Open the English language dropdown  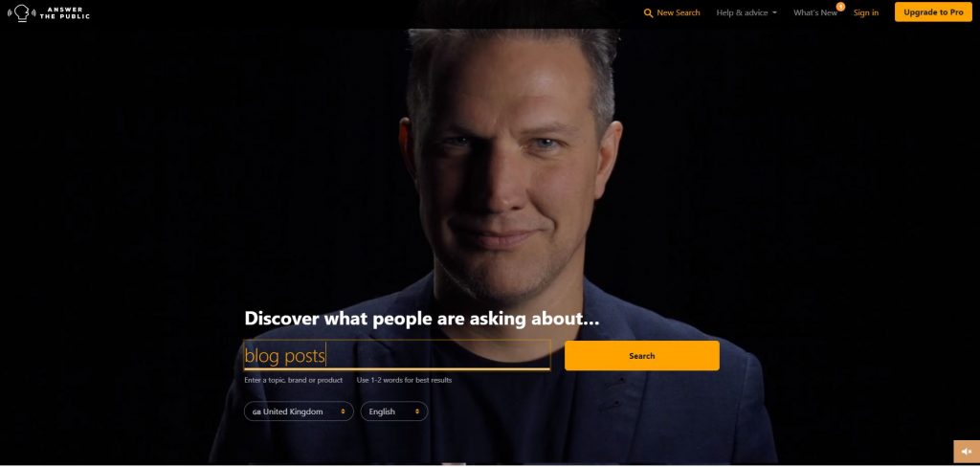[x=393, y=411]
